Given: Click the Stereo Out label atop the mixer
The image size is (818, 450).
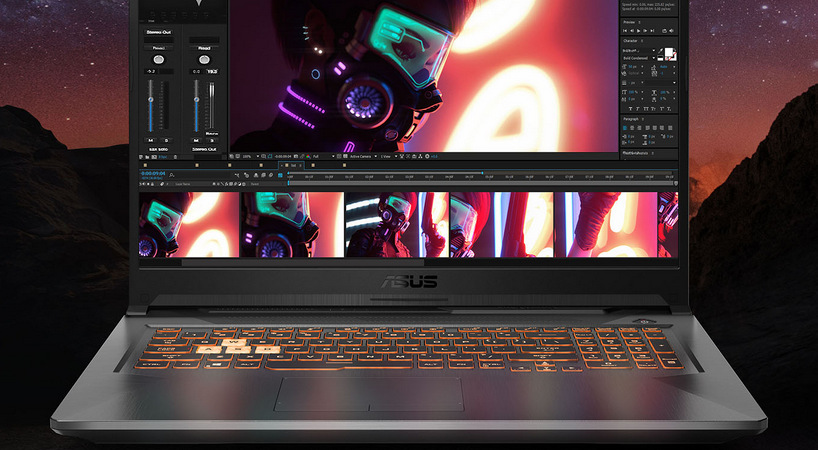Looking at the screenshot, I should (x=157, y=31).
